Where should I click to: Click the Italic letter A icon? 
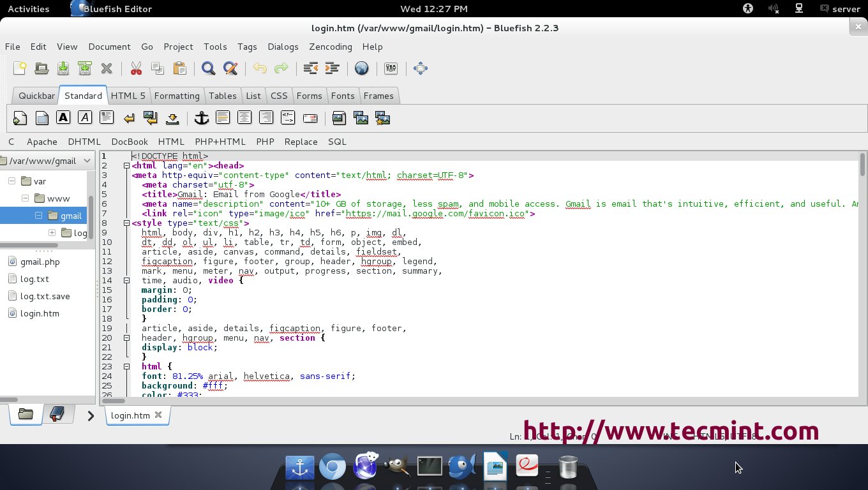pyautogui.click(x=84, y=117)
